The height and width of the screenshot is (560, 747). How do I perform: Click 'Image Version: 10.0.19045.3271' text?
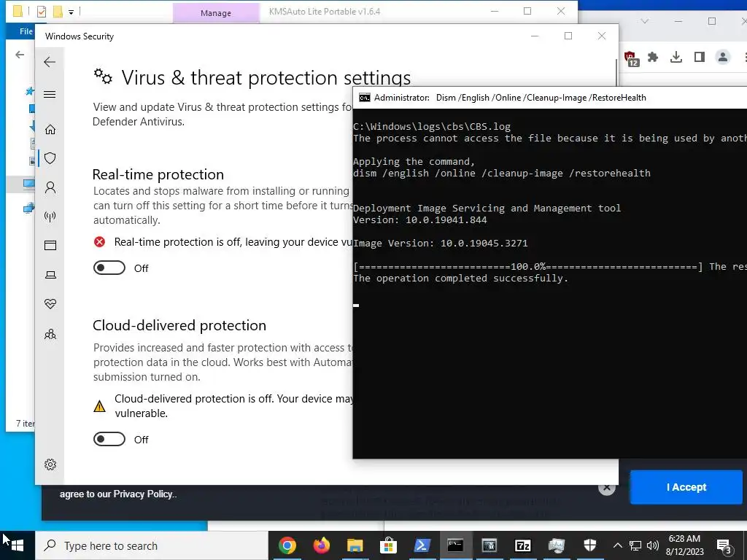coord(440,243)
